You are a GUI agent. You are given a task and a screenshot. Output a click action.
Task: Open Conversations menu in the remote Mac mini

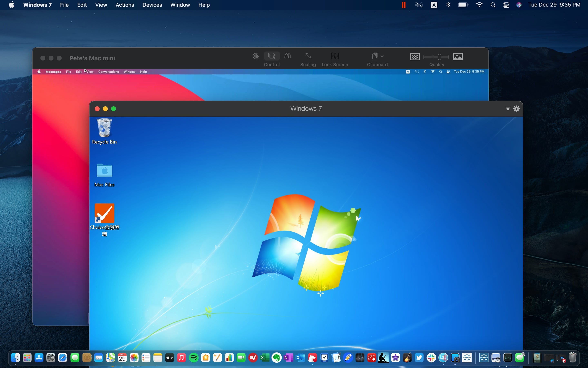coord(108,72)
